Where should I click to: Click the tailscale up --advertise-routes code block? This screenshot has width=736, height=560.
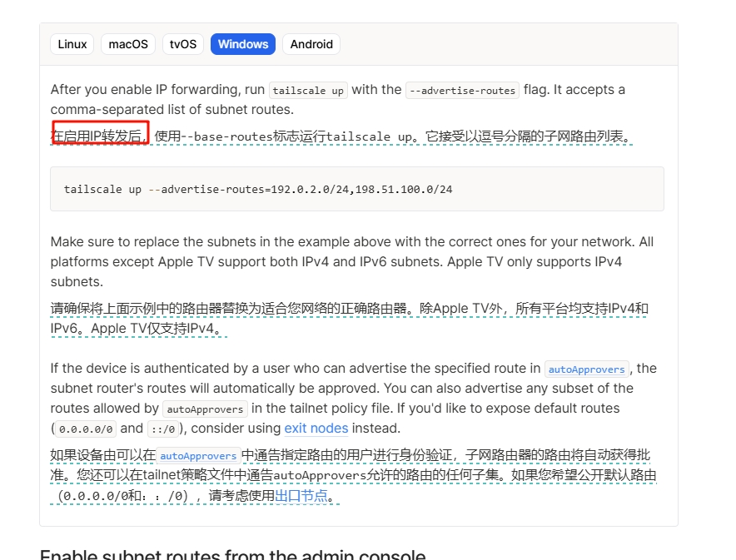(356, 189)
